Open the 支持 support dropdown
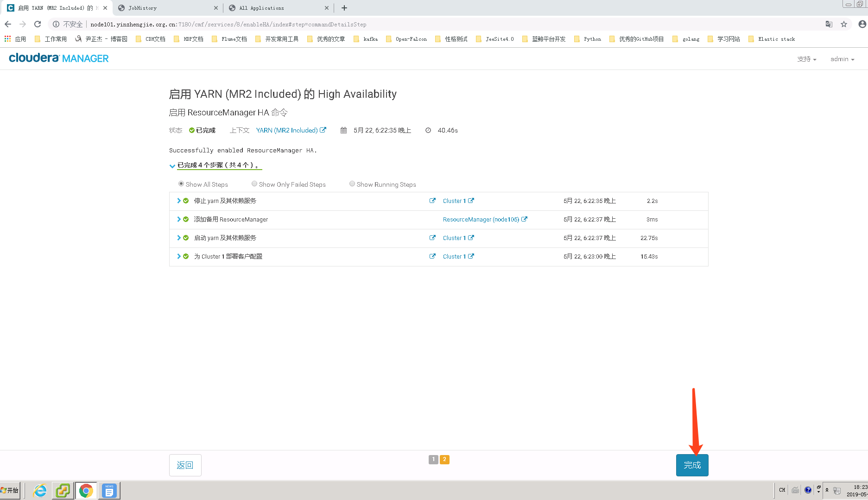Viewport: 868px width, 500px height. tap(807, 59)
